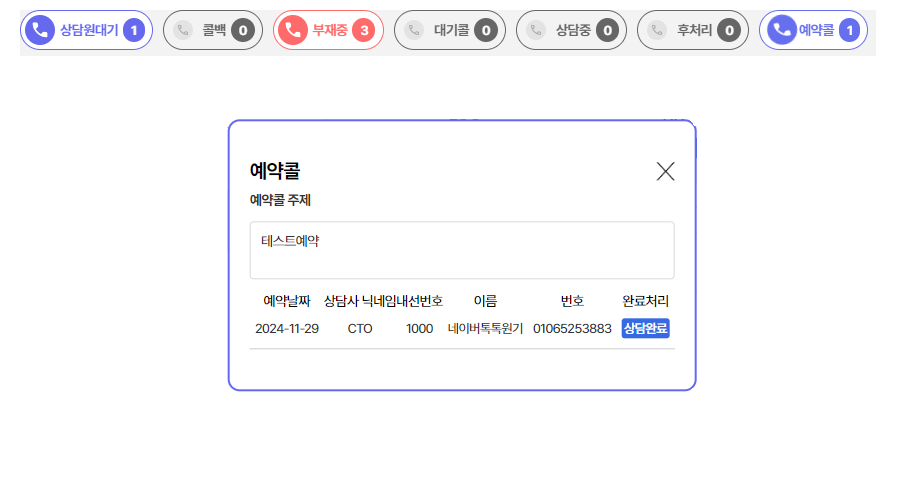Viewport: 909px width, 496px height.
Task: Click the phone icon beside 상담중
Action: coord(536,30)
